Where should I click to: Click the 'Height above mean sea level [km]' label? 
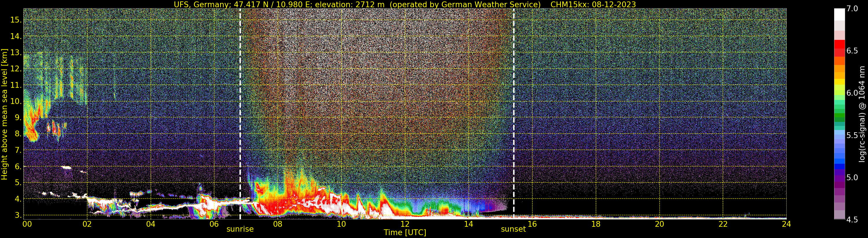4,114
